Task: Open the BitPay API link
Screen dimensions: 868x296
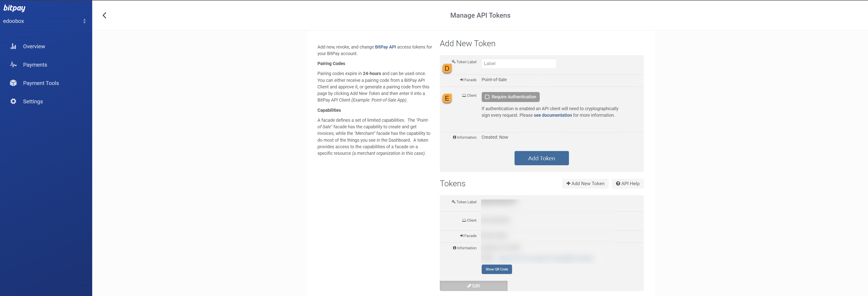Action: click(385, 47)
